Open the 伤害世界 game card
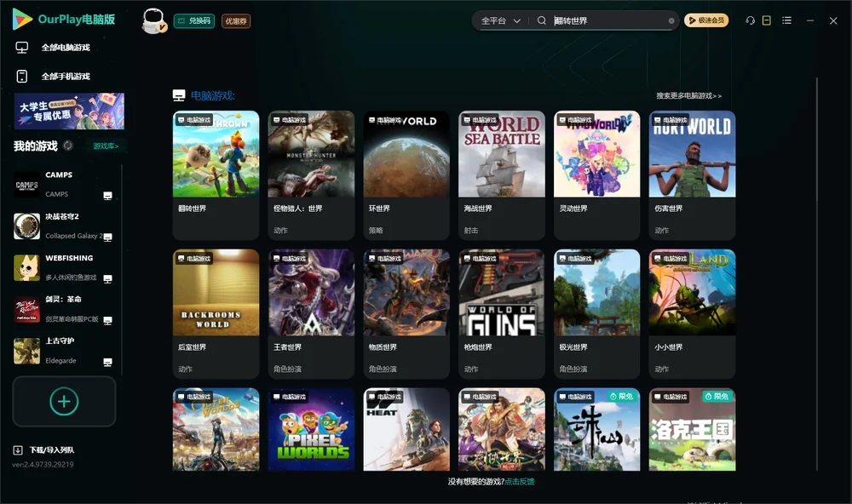Screen dimensions: 852x504 692,175
